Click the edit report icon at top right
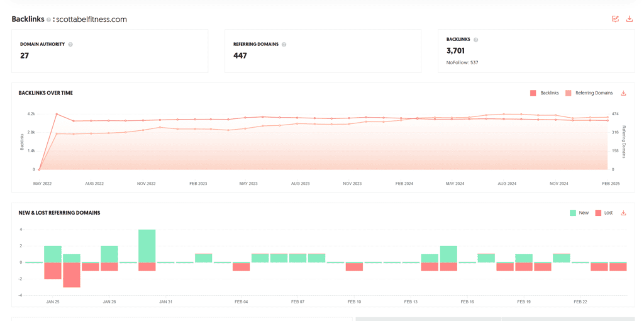 point(615,19)
